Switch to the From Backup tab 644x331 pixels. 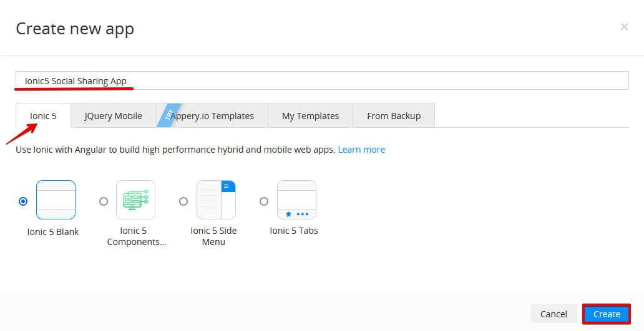(394, 116)
